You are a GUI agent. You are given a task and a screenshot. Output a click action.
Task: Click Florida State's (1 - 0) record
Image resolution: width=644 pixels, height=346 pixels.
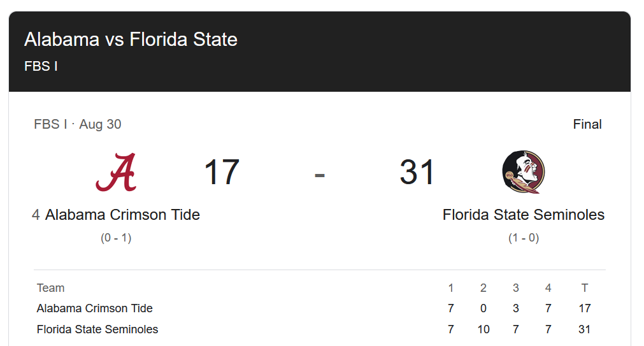tap(524, 238)
